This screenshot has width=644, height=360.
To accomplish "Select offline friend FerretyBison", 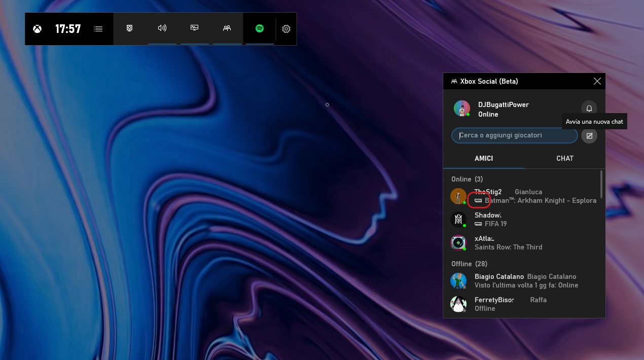I will coord(522,304).
